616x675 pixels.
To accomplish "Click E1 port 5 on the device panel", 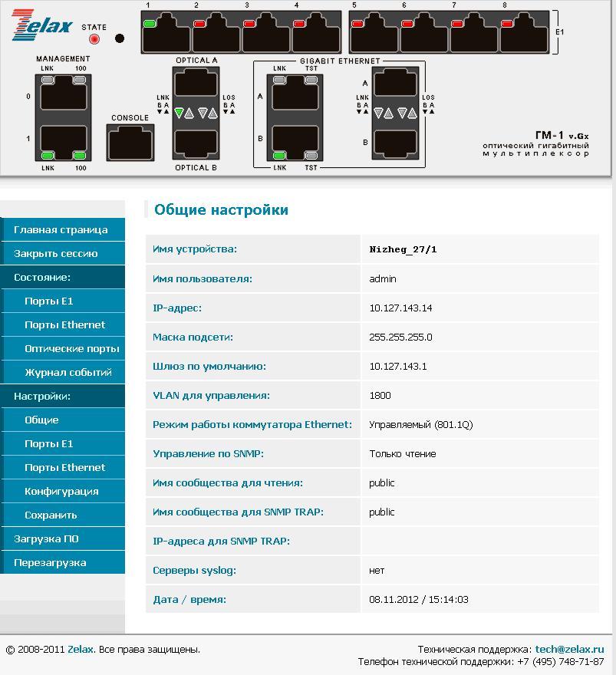I will 374,33.
